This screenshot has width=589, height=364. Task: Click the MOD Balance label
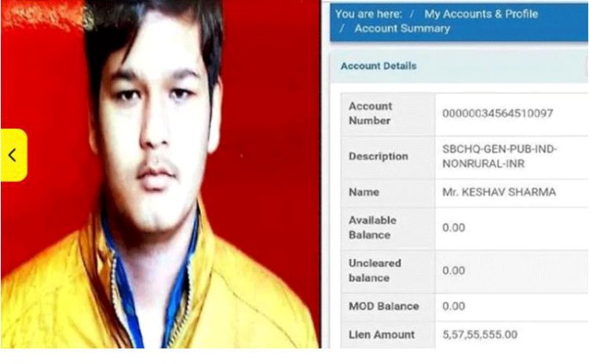pyautogui.click(x=383, y=306)
